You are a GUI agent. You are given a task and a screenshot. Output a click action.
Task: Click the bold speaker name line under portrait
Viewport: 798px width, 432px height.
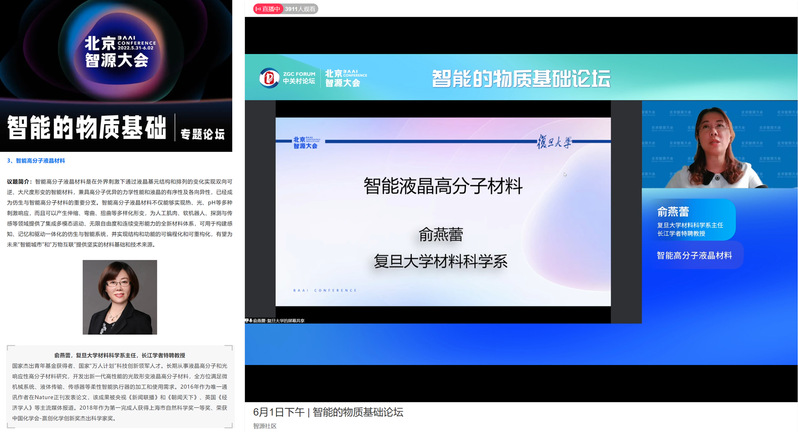(x=118, y=355)
